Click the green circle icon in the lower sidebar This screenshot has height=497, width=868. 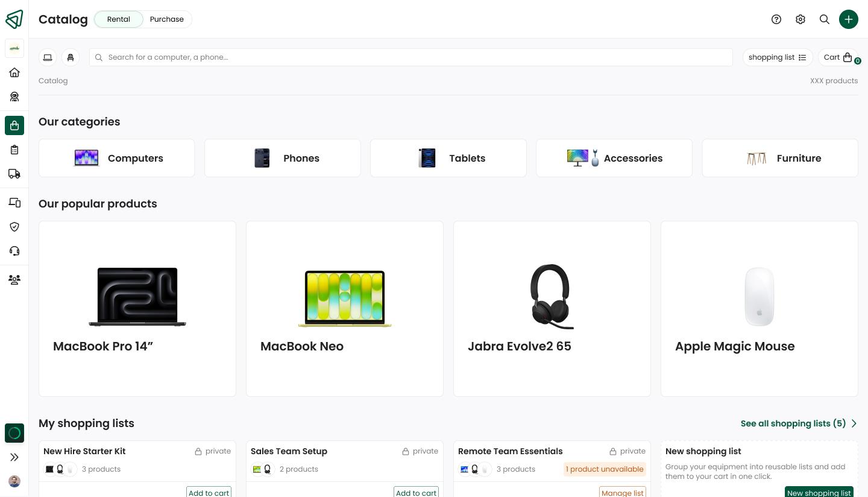tap(14, 433)
